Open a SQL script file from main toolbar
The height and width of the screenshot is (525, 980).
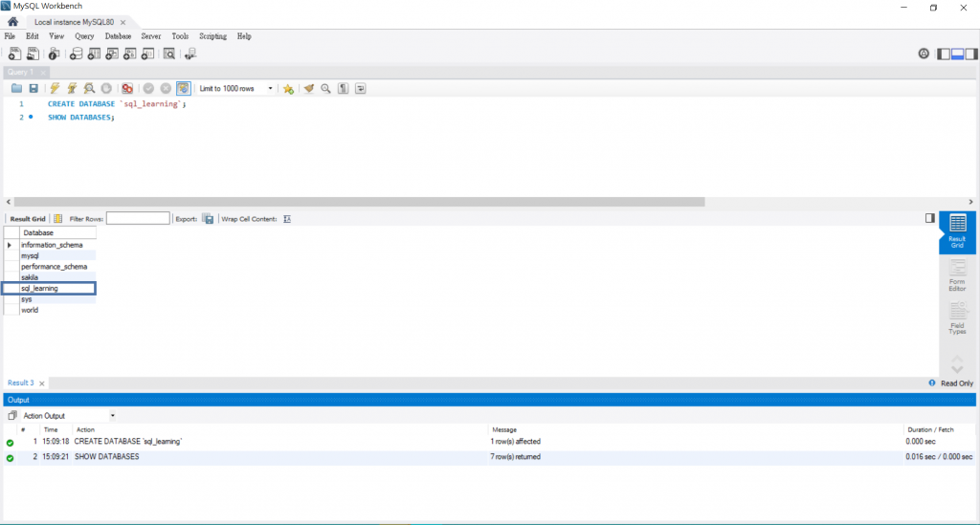tap(33, 55)
